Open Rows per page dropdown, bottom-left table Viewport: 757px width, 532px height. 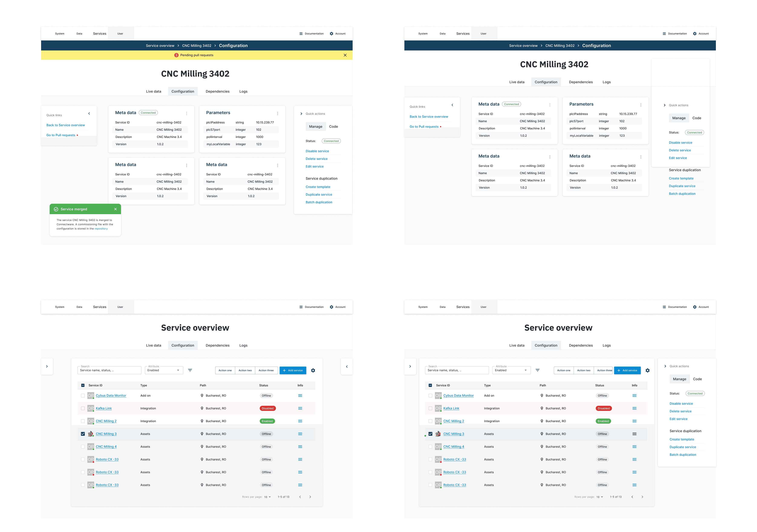tap(267, 497)
